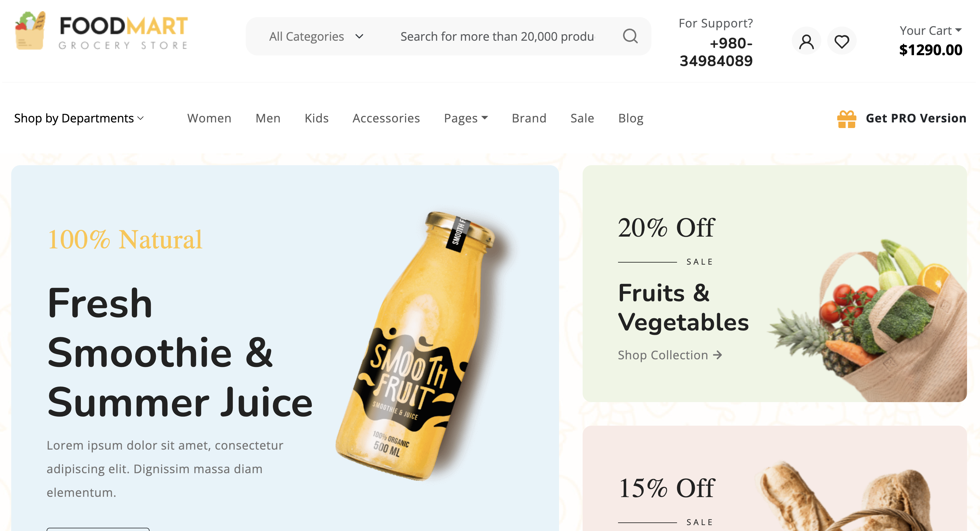Open the Pages dropdown menu

coord(466,118)
